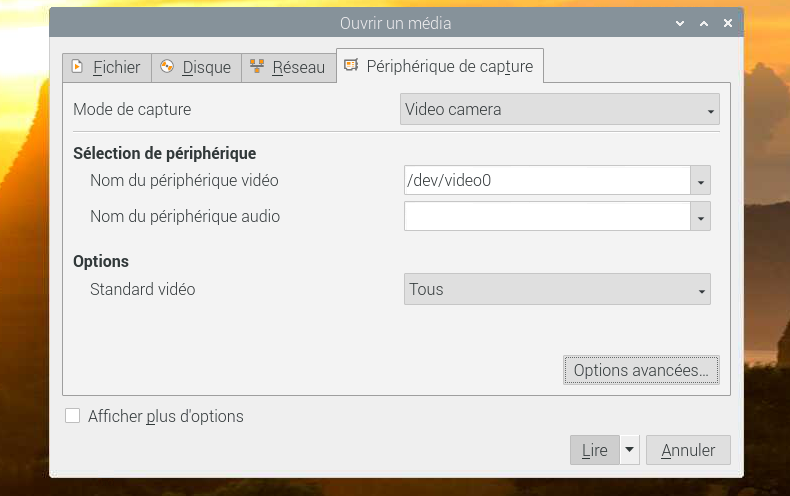Click the Annuler button

point(688,450)
